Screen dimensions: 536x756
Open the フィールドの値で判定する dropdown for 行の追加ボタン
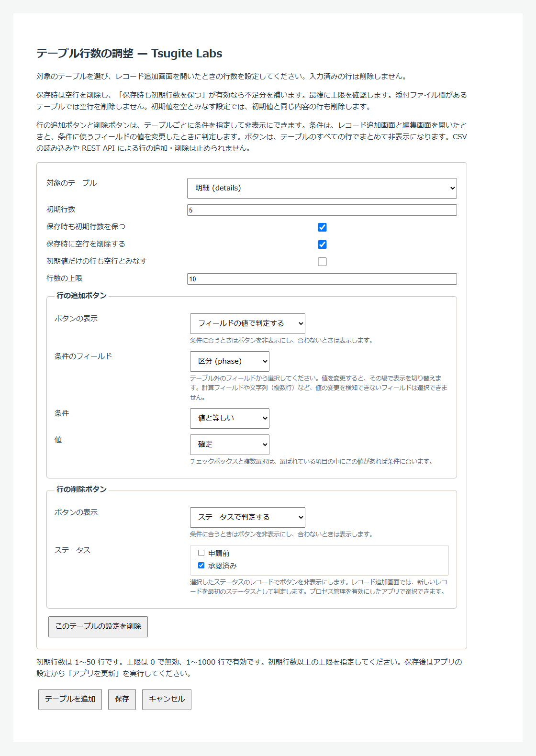247,323
